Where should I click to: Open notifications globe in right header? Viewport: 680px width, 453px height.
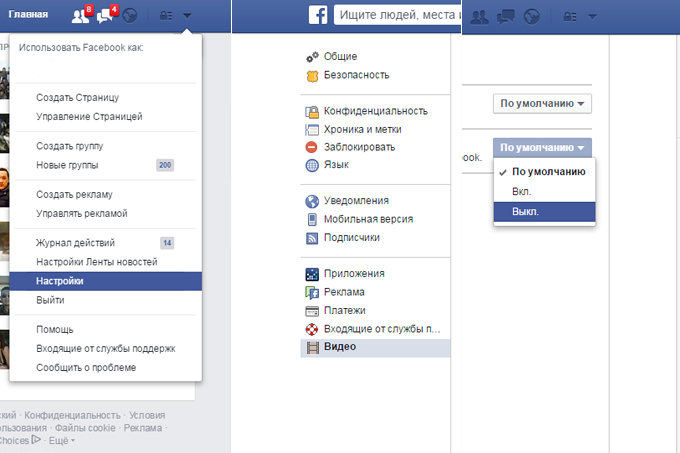(532, 17)
